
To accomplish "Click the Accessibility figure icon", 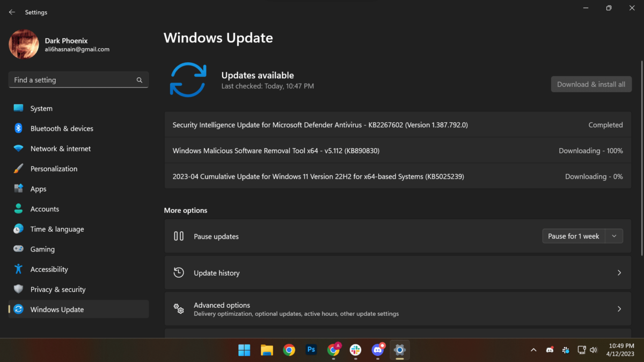I will 19,269.
